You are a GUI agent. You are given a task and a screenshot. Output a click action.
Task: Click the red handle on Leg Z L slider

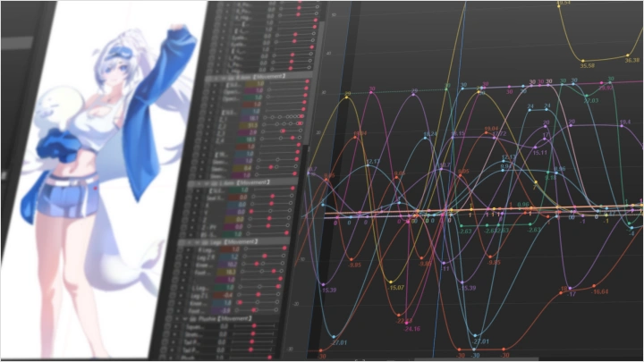pyautogui.click(x=258, y=294)
